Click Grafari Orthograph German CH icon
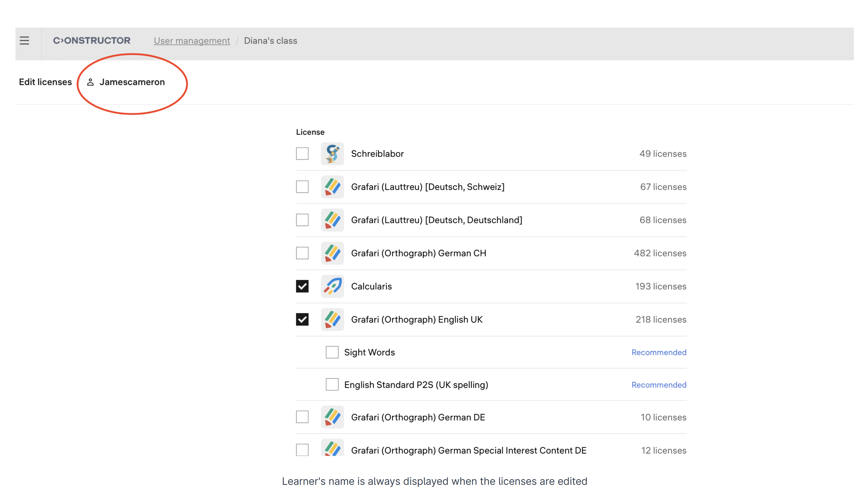This screenshot has width=868, height=488. pyautogui.click(x=332, y=253)
